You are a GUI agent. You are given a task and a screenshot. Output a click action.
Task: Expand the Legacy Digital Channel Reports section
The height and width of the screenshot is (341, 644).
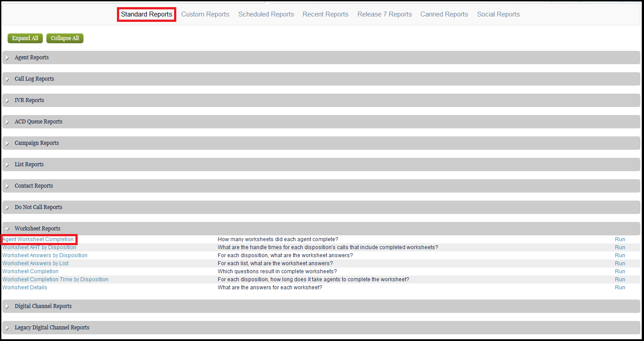pyautogui.click(x=321, y=328)
